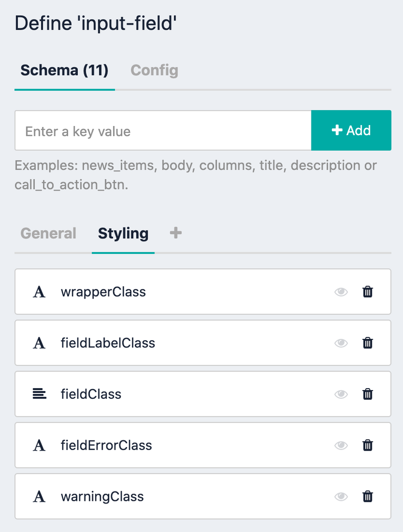Toggle visibility eye for warningClass
The width and height of the screenshot is (403, 532).
pyautogui.click(x=341, y=497)
